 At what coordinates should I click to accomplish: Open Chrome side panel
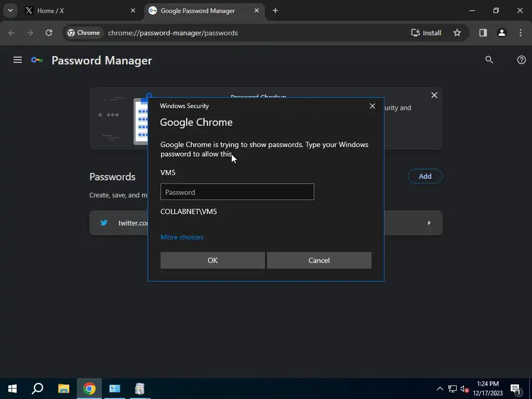point(483,33)
